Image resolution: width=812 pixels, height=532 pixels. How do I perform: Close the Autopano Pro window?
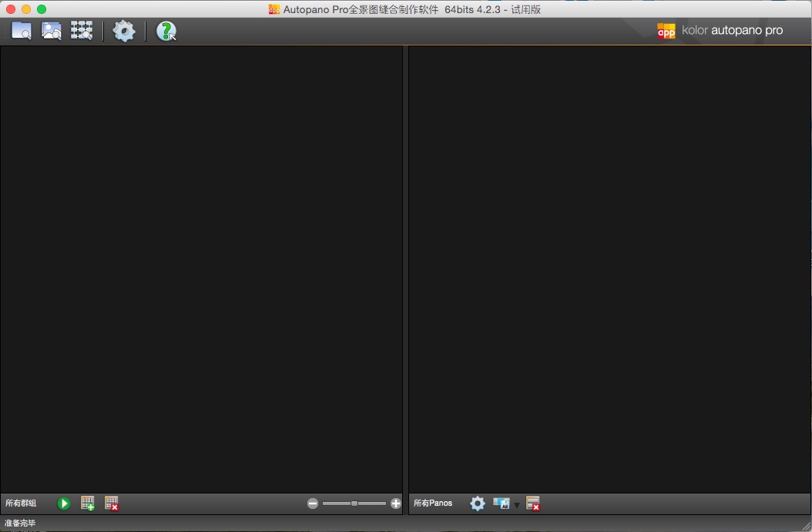coord(10,9)
